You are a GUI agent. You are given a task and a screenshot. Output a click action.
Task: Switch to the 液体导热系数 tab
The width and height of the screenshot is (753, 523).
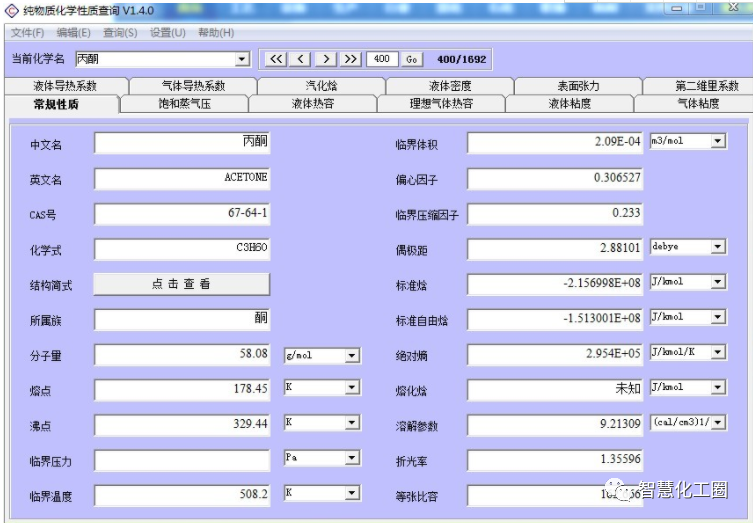click(65, 86)
